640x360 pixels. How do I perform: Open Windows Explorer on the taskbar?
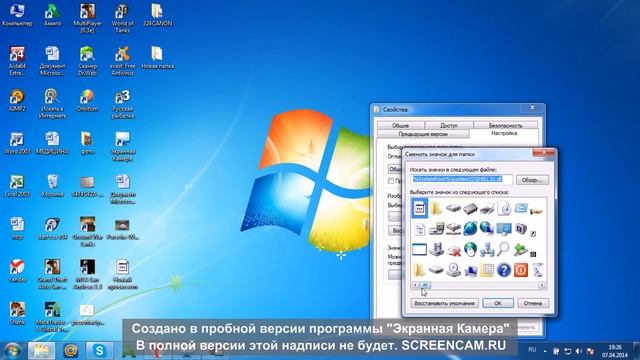tap(42, 350)
